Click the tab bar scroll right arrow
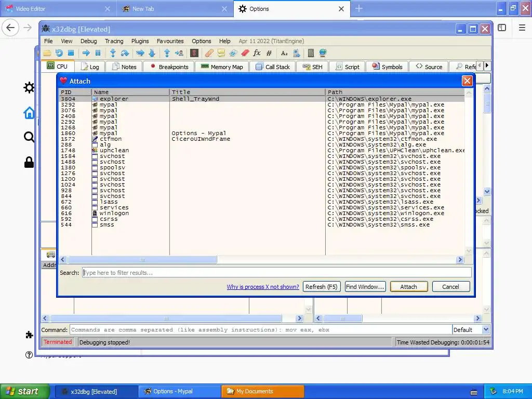Image resolution: width=532 pixels, height=399 pixels. [487, 65]
